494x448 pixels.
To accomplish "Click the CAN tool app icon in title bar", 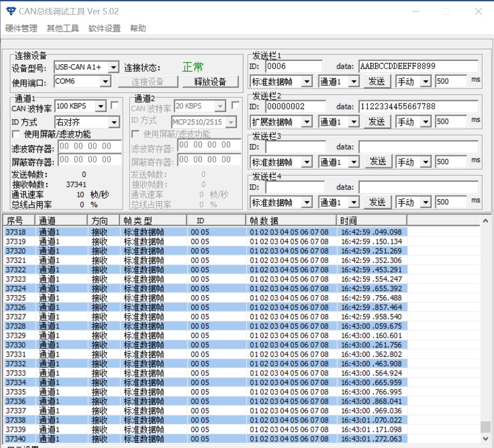I will (11, 11).
